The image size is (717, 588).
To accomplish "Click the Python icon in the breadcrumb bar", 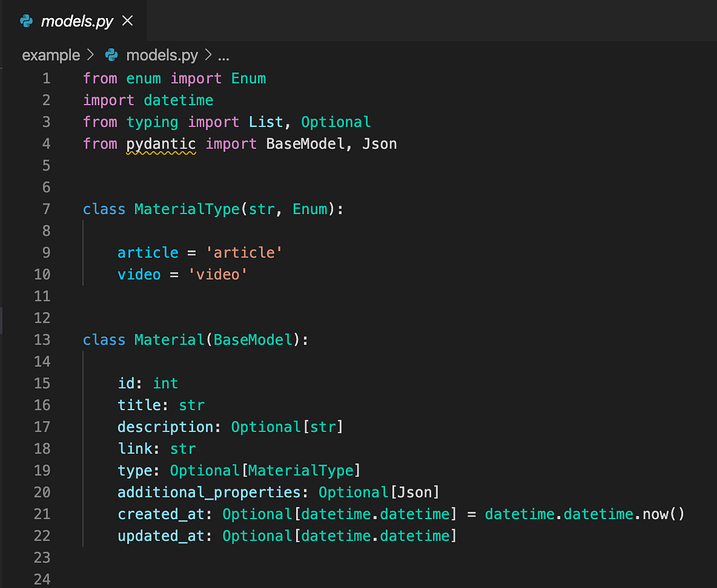I will [112, 55].
